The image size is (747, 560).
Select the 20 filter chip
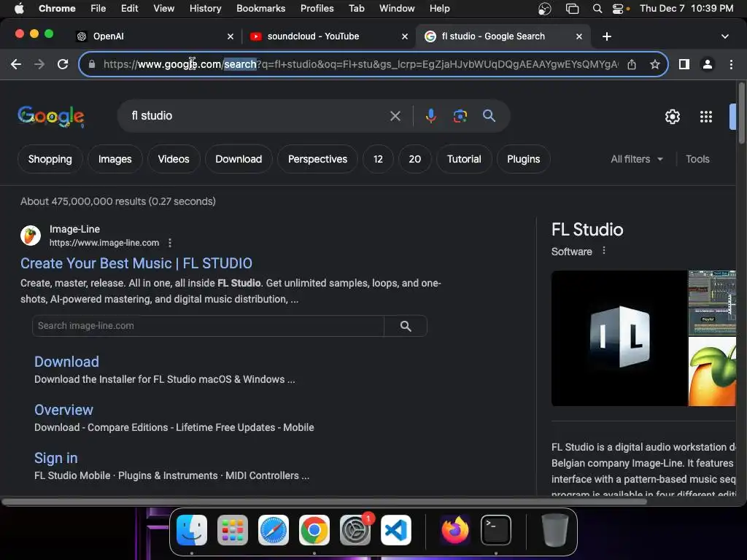coord(415,159)
